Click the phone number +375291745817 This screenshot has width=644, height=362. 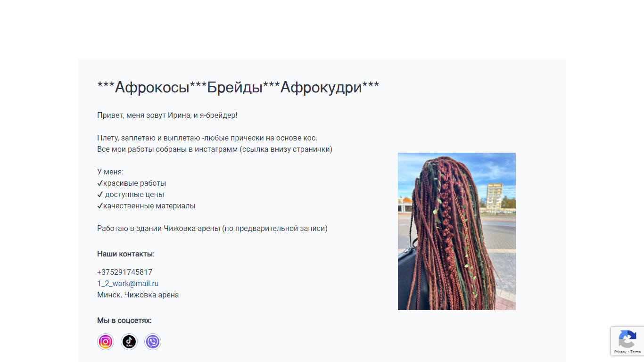124,272
